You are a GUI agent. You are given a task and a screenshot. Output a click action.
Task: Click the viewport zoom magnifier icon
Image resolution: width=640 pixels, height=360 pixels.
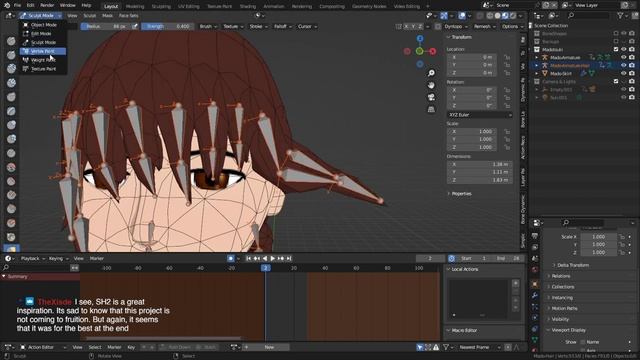click(431, 73)
